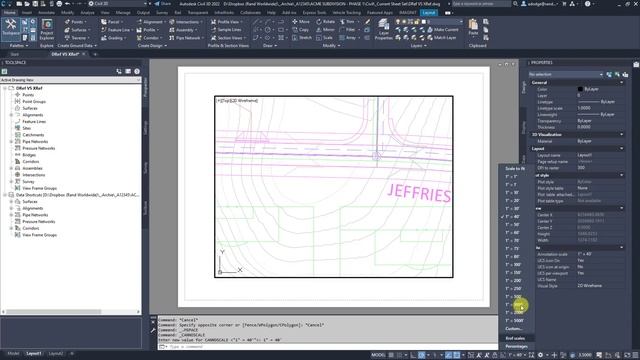Click the Paste button in Clipboard panel
This screenshot has width=640, height=360.
473,27
